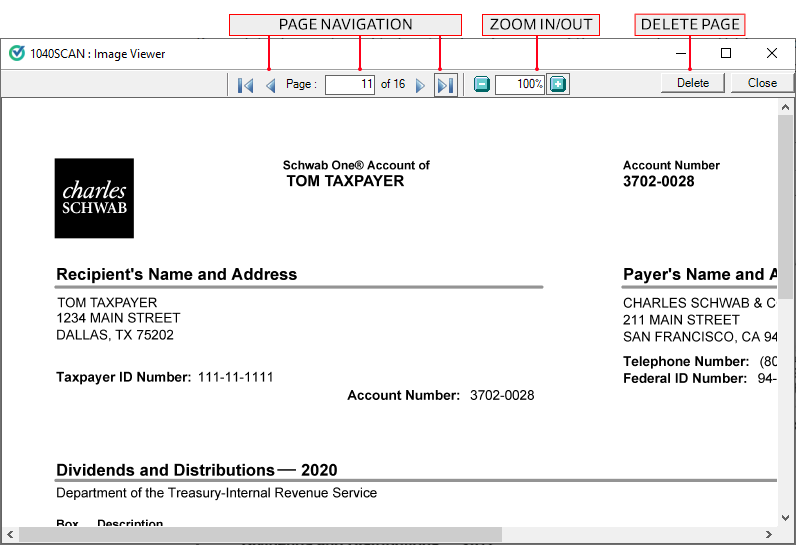Click the 1040SCAN app icon in title bar
The width and height of the screenshot is (796, 545).
pos(16,53)
